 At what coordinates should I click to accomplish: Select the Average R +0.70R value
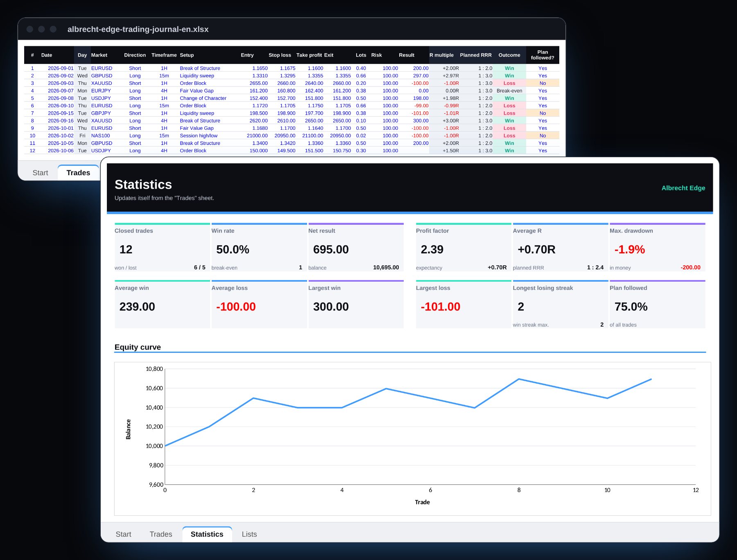536,249
